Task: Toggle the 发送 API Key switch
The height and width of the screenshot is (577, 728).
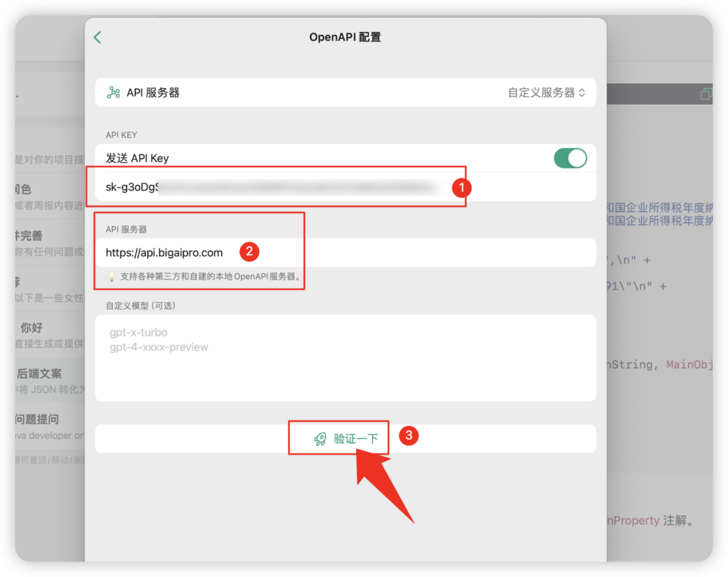Action: pyautogui.click(x=570, y=159)
